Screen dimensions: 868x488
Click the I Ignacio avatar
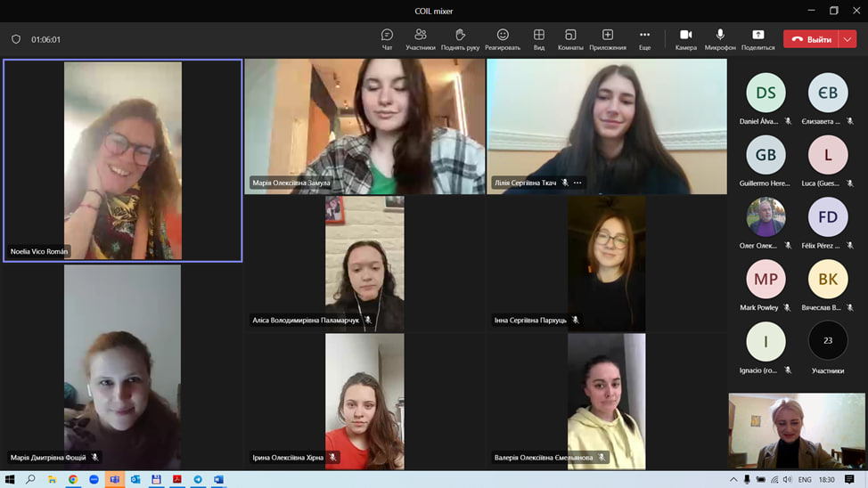coord(766,341)
